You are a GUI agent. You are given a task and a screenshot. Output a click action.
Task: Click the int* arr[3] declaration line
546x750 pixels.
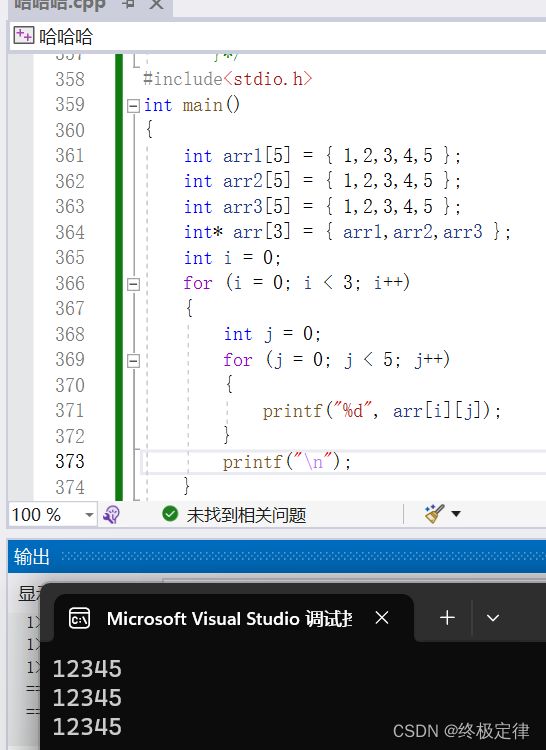(348, 232)
